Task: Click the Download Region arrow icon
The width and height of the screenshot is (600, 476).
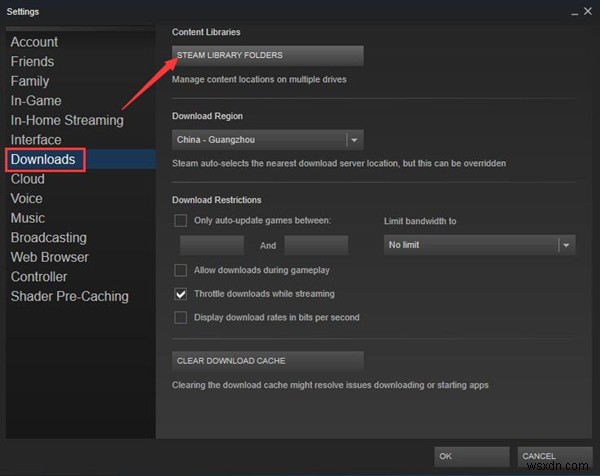Action: (x=354, y=140)
